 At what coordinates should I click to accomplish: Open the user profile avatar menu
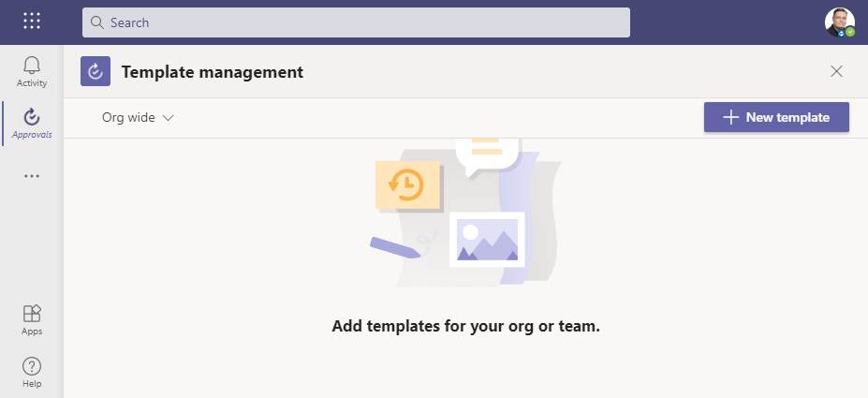coord(839,22)
